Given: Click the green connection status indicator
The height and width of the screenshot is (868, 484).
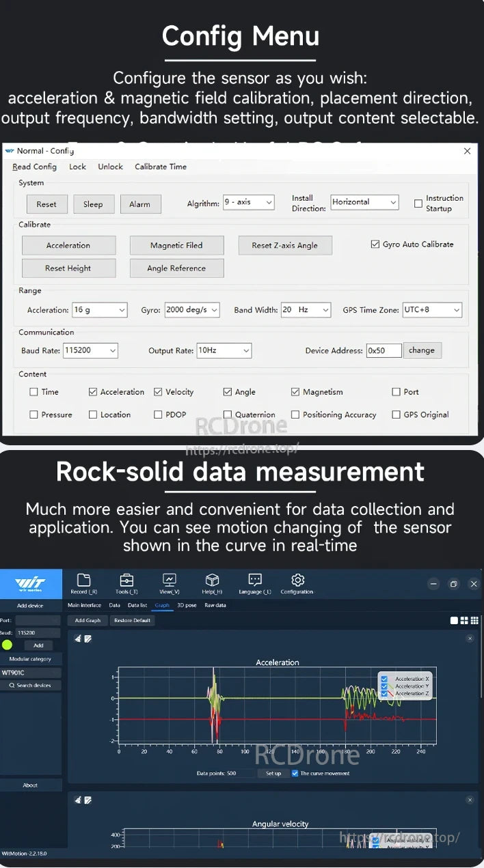Looking at the screenshot, I should coord(7,645).
